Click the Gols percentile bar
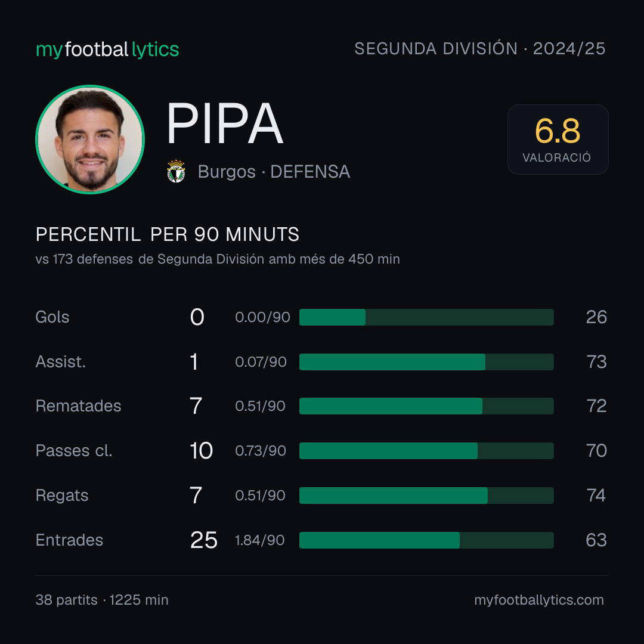The width and height of the screenshot is (644, 644). pyautogui.click(x=426, y=317)
